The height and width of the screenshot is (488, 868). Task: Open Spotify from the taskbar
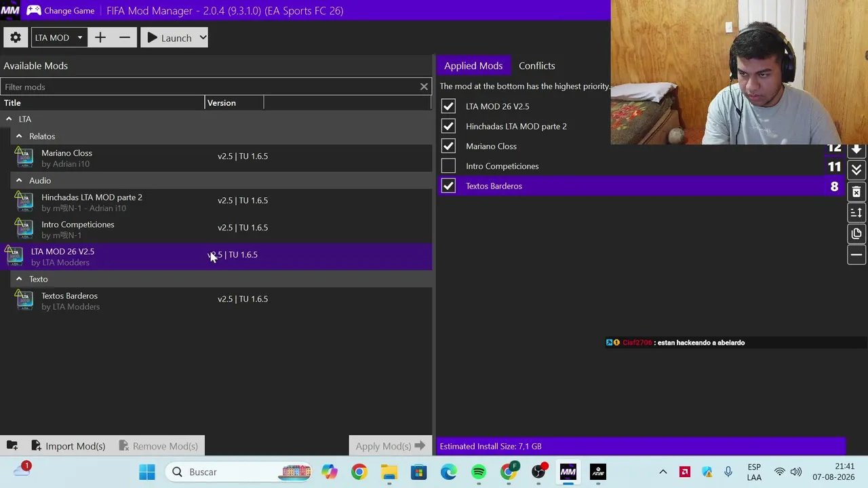(478, 472)
